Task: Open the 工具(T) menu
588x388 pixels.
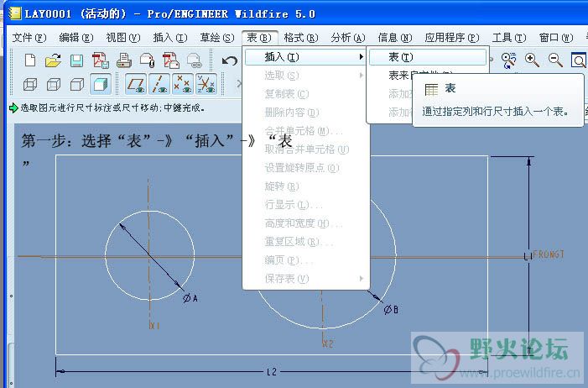Action: [509, 38]
